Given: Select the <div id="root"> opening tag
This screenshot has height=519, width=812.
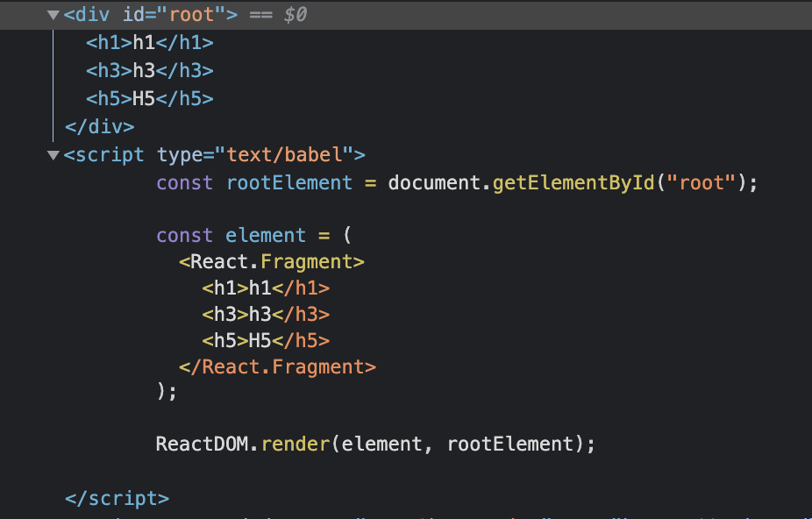Looking at the screenshot, I should 151,15.
